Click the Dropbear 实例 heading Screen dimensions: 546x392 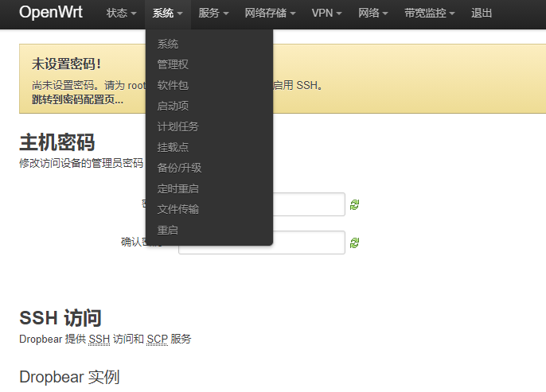[x=69, y=377]
